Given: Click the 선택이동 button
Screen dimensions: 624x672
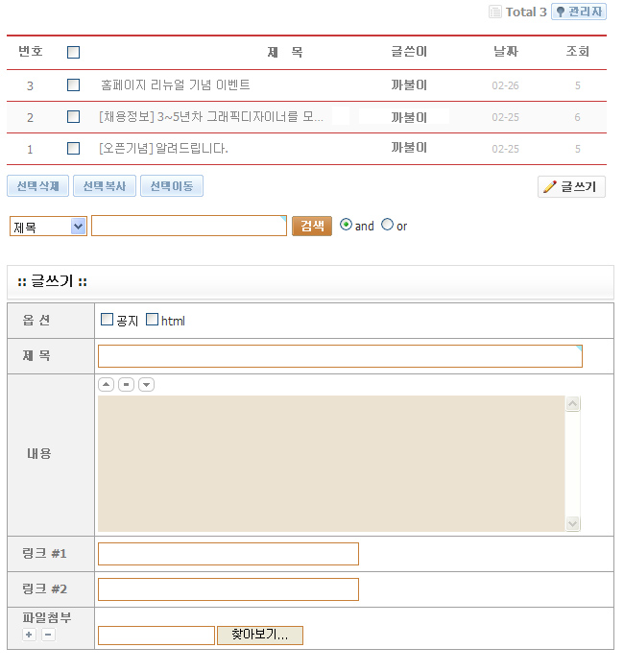Looking at the screenshot, I should click(172, 186).
